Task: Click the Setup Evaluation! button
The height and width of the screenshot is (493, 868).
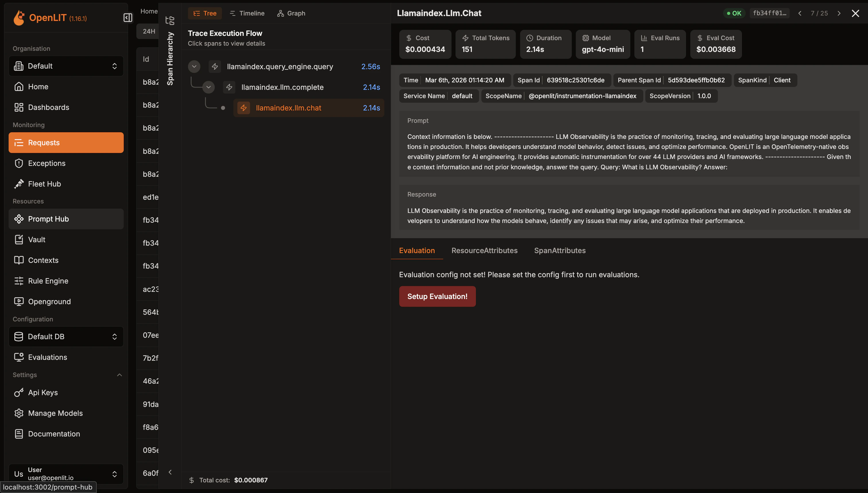Action: tap(437, 297)
